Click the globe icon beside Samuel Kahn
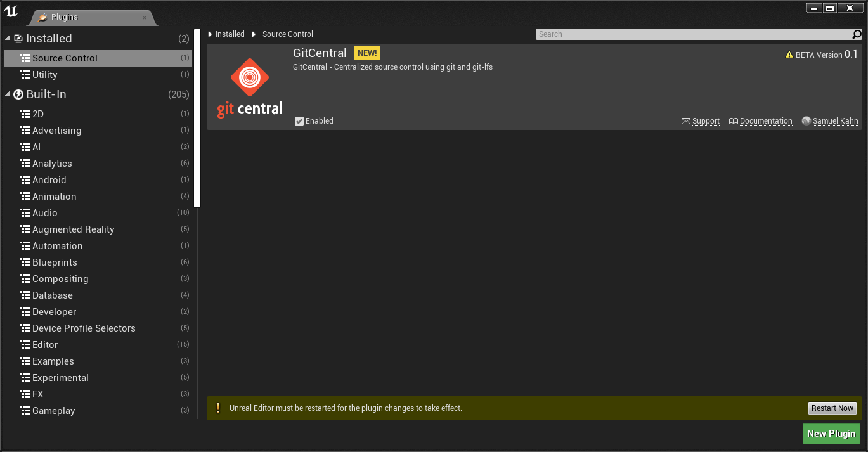Viewport: 868px width, 452px height. coord(806,121)
